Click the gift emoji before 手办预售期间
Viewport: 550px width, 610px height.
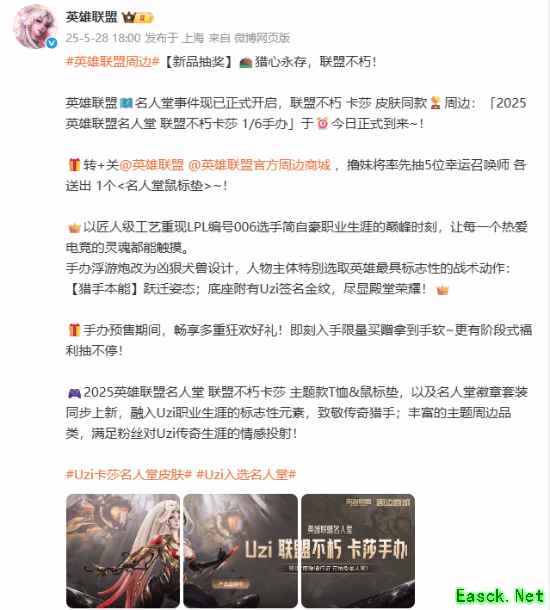pos(74,330)
